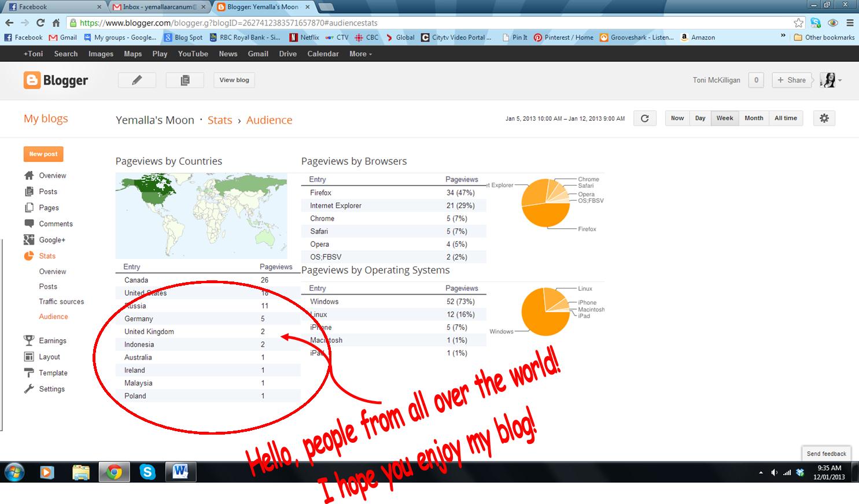The width and height of the screenshot is (859, 504).
Task: Click the volume speaker tray icon
Action: (x=774, y=473)
